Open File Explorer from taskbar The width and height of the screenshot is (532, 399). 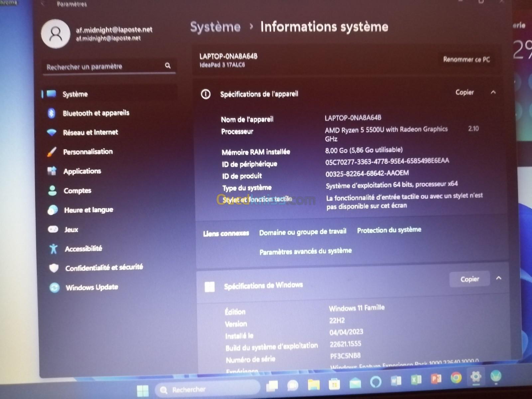pos(313,385)
